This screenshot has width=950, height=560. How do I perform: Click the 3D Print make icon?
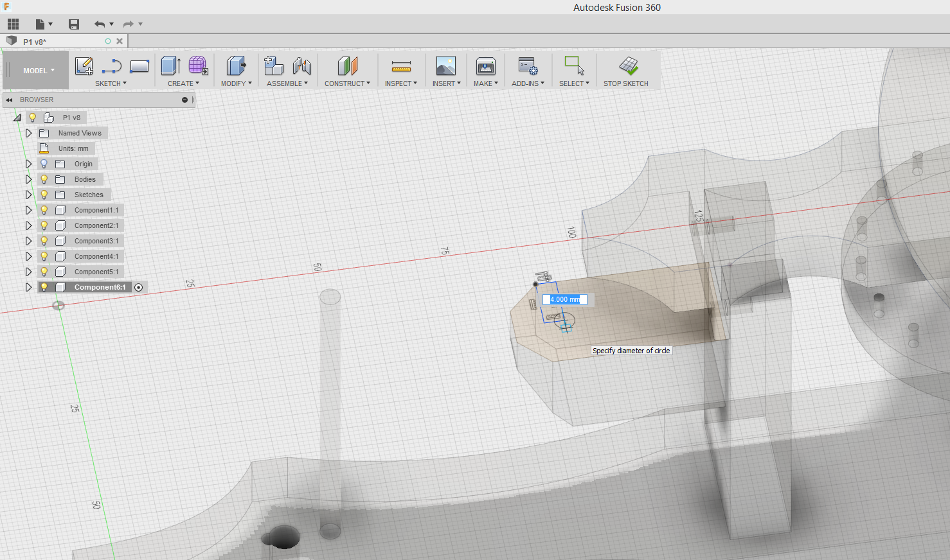coord(486,66)
